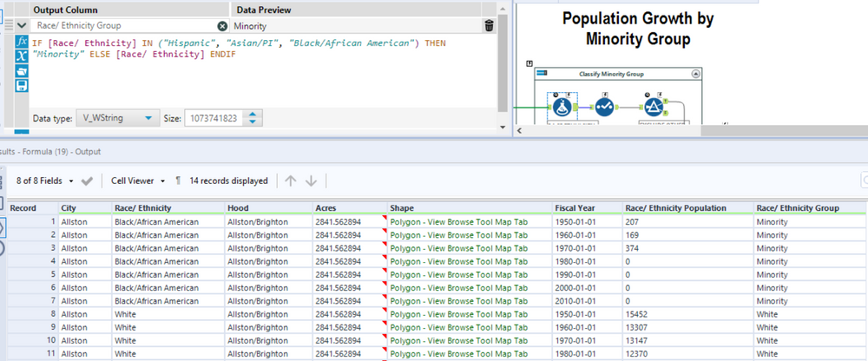Click the Race/ Ethnicity Population column header
This screenshot has width=868, height=361.
688,207
